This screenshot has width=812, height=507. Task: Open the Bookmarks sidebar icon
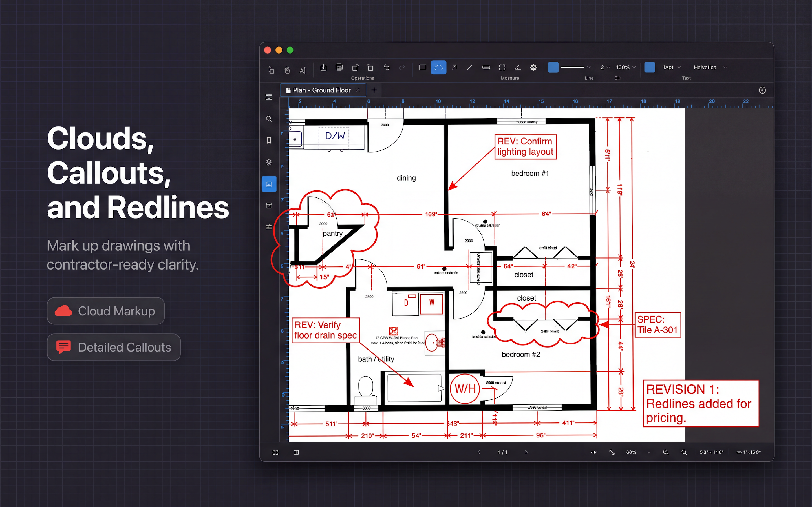269,141
